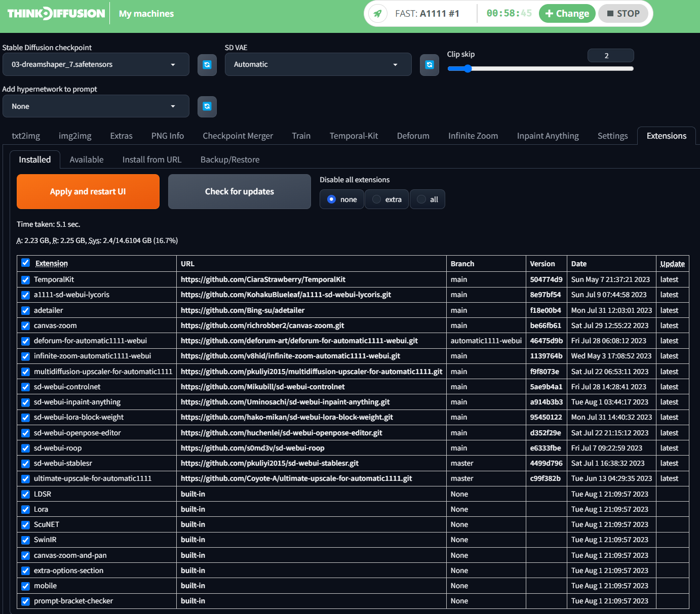Toggle the mobile extension checkbox
Screen dimensions: 700x614
(x=25, y=586)
